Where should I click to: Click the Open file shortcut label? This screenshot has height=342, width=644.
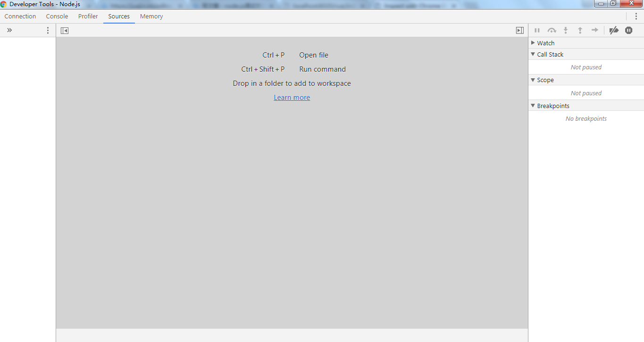[314, 55]
